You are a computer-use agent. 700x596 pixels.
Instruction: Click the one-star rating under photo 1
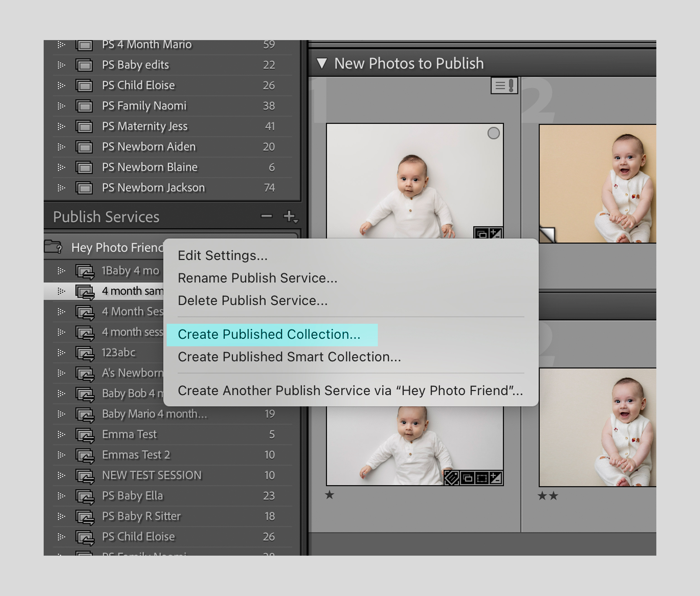click(329, 495)
